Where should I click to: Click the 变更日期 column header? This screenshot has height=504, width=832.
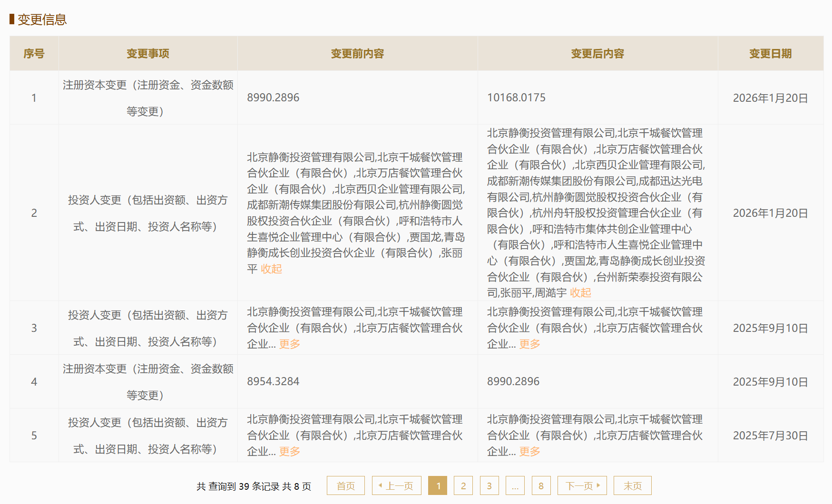pos(770,54)
